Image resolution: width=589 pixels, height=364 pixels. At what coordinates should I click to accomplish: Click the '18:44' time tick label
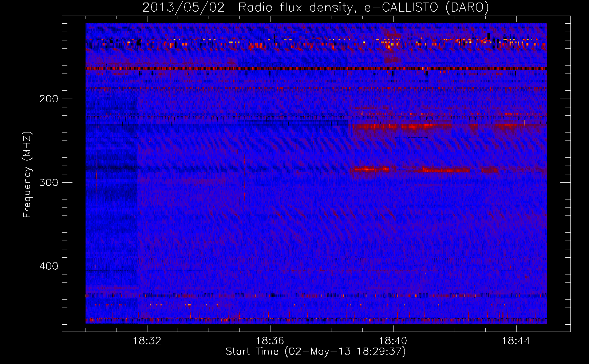click(516, 341)
